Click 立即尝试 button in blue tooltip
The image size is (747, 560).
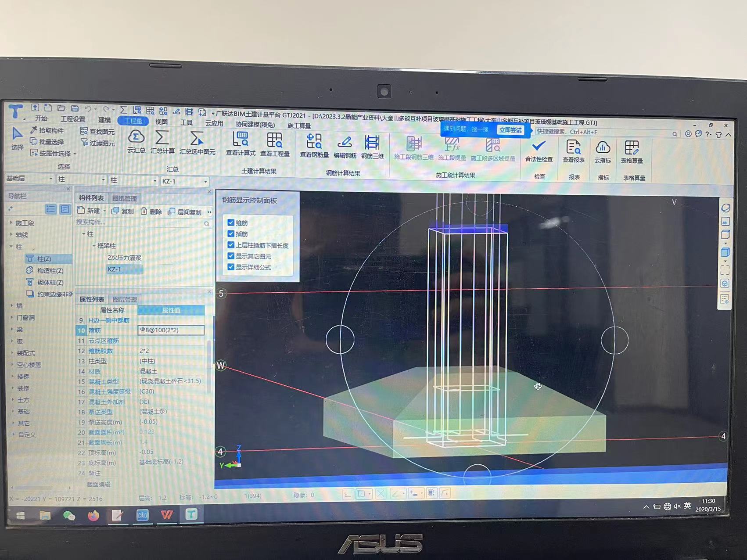tap(510, 130)
